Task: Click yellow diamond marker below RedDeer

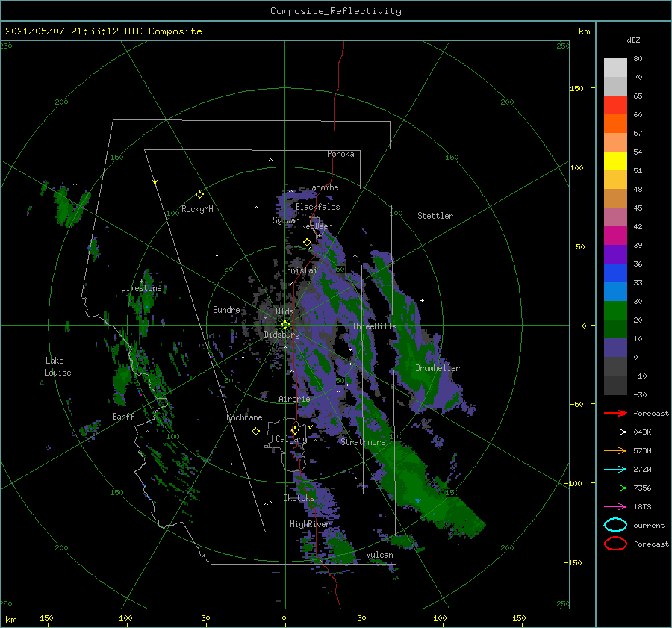Action: 307,243
